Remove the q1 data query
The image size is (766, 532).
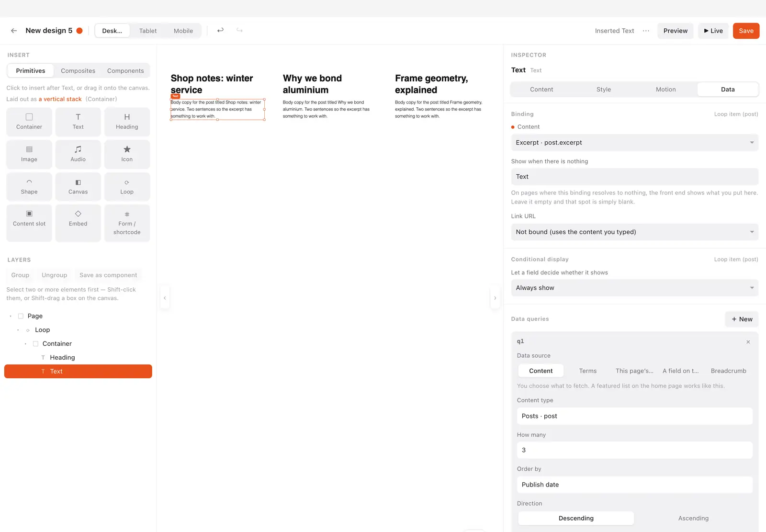[748, 342]
